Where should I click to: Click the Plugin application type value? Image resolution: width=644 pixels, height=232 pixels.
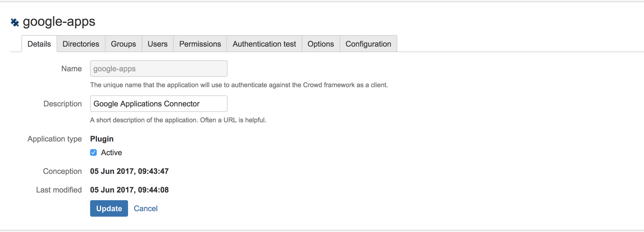click(102, 139)
